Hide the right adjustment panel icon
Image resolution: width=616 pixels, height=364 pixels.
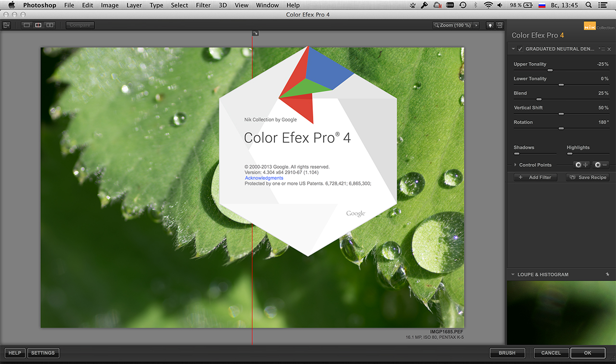[x=500, y=25]
